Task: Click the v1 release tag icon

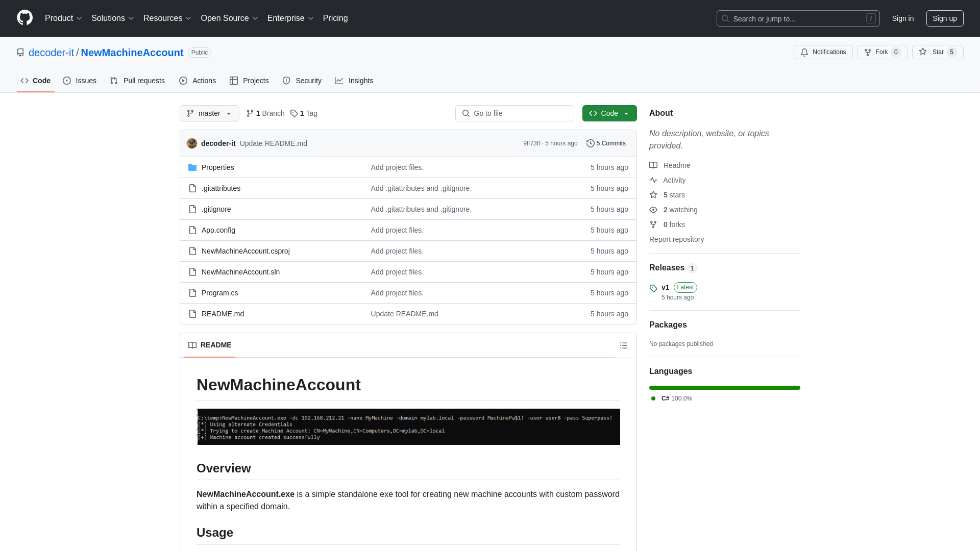Action: click(x=653, y=288)
